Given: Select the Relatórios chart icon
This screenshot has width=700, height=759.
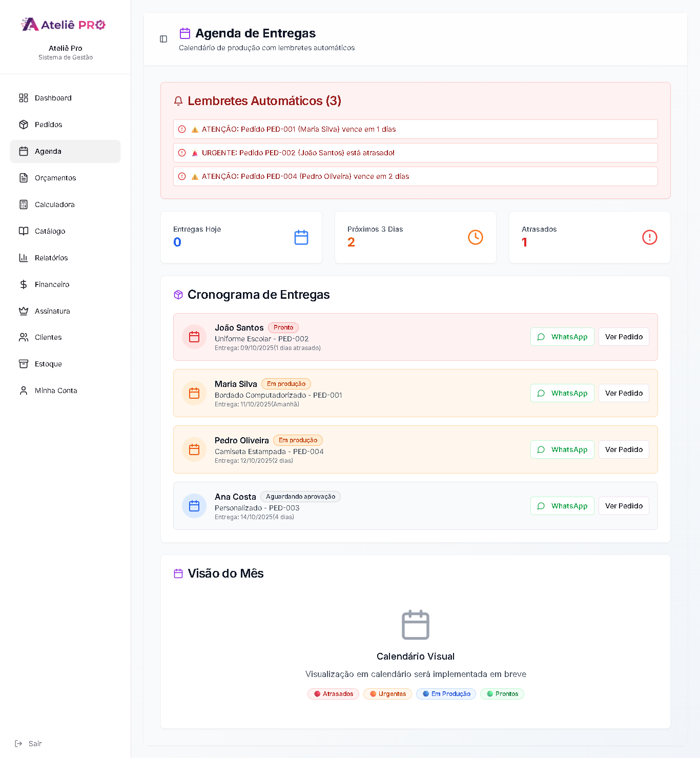Looking at the screenshot, I should [24, 258].
